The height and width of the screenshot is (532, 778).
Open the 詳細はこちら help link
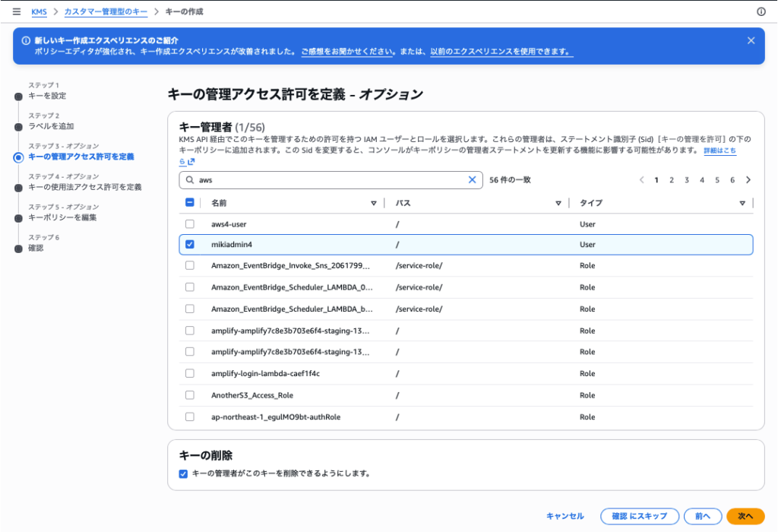(x=719, y=150)
